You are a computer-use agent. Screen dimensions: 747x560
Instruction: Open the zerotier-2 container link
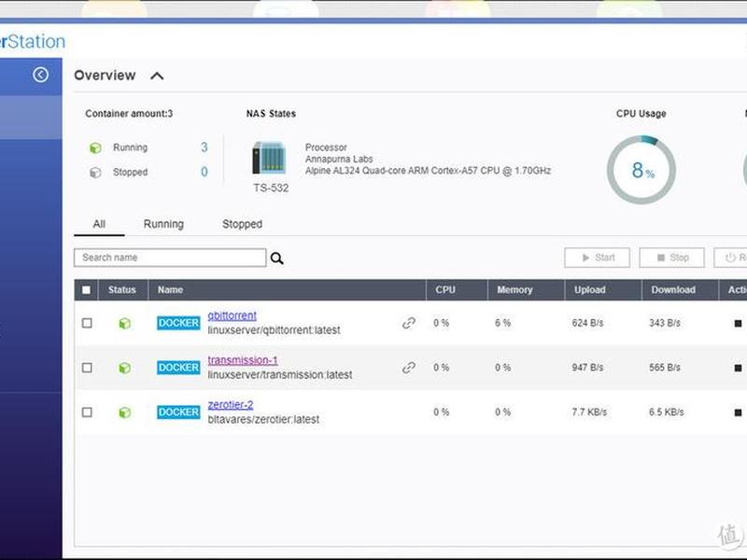[231, 405]
